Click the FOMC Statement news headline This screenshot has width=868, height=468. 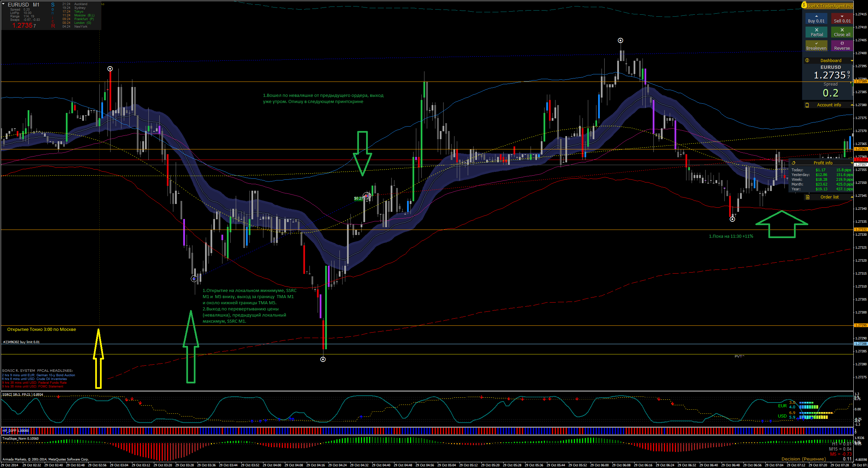tap(33, 386)
